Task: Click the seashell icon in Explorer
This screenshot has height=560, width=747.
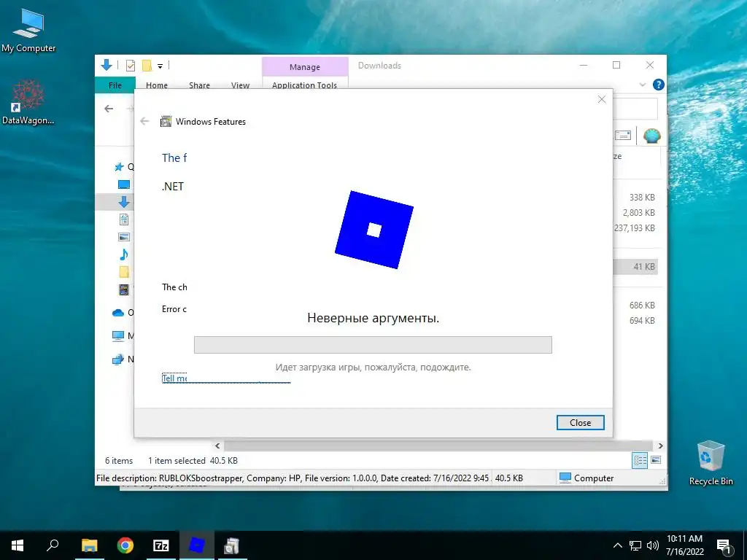Action: tap(651, 136)
